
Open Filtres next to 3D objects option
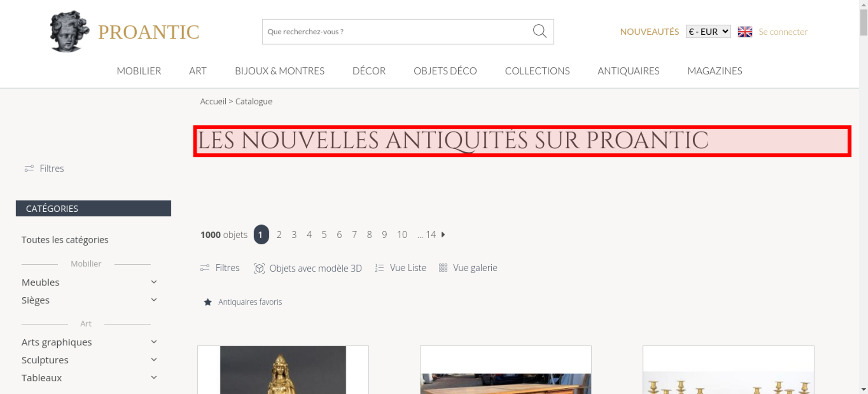(220, 268)
